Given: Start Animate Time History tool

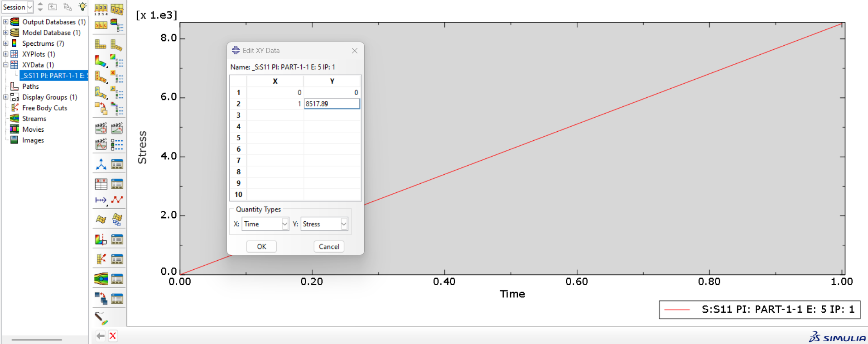Looking at the screenshot, I should 117,129.
